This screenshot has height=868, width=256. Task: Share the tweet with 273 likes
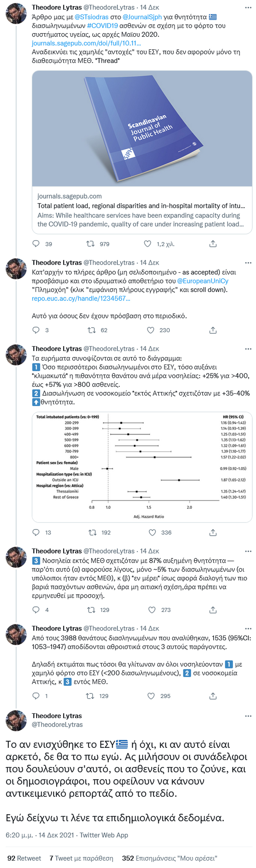(x=213, y=610)
